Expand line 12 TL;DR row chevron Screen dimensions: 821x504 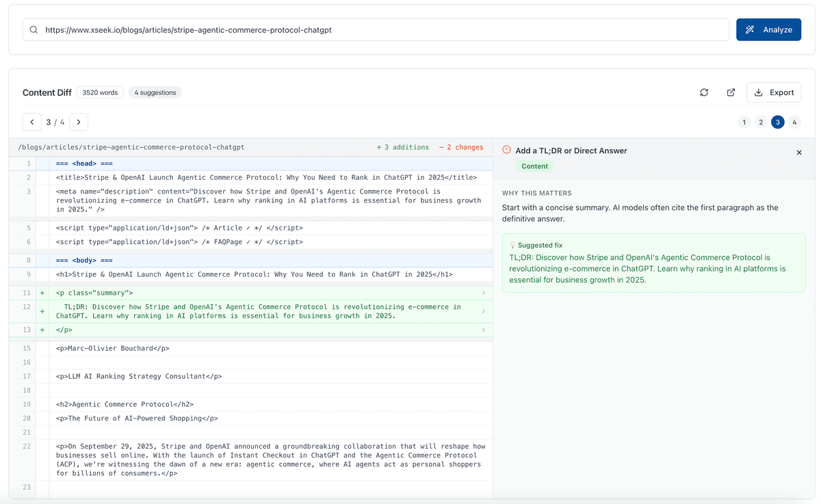pyautogui.click(x=483, y=312)
